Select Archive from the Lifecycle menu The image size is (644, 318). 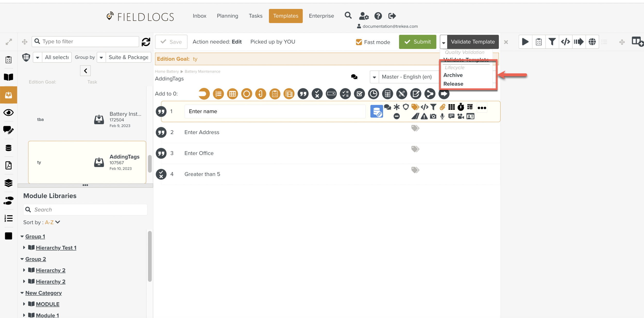click(x=453, y=75)
